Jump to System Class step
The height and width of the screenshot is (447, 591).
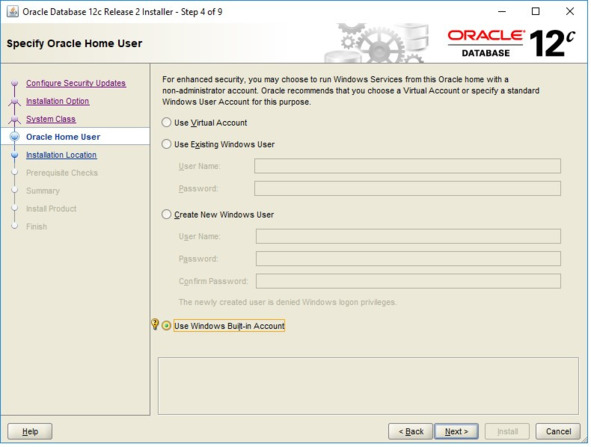pos(51,119)
